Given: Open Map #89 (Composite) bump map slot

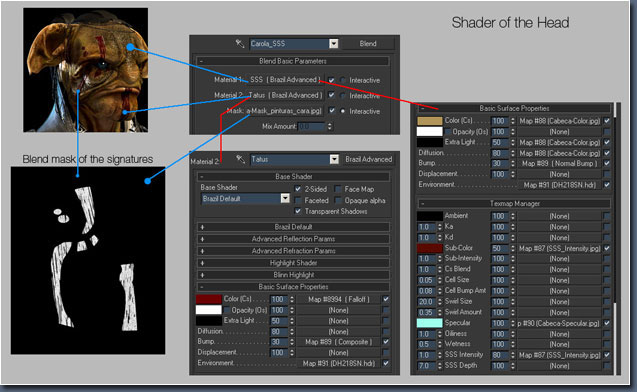Looking at the screenshot, I should pyautogui.click(x=338, y=342).
